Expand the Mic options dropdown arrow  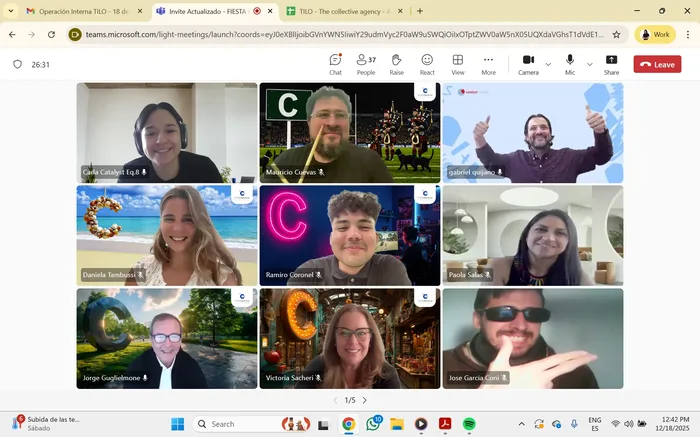tap(590, 64)
